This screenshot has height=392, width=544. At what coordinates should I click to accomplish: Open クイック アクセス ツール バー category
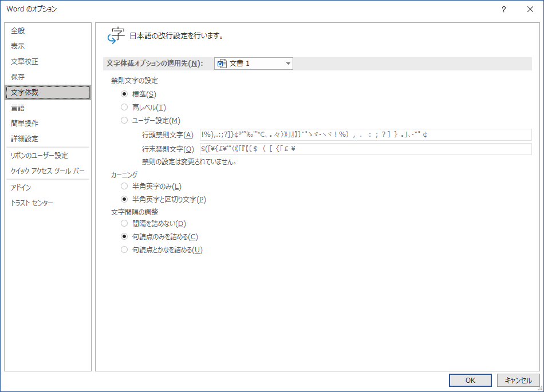[x=48, y=171]
